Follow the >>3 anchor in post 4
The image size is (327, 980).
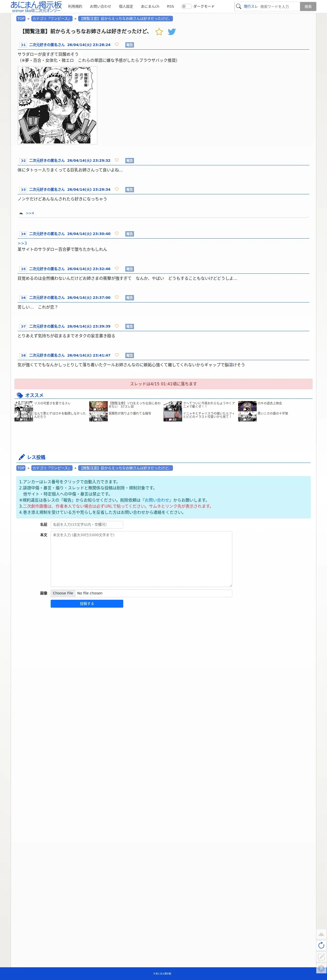coord(22,243)
